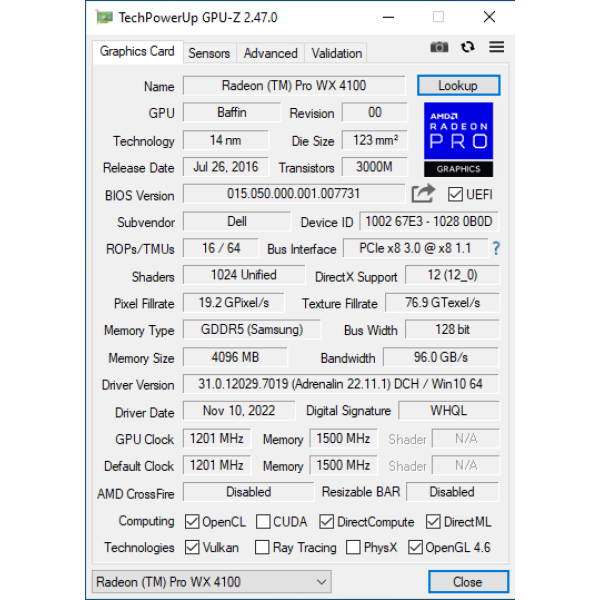The width and height of the screenshot is (600, 600).
Task: Toggle the OpenGL 4.6 checkbox
Action: coord(415,547)
